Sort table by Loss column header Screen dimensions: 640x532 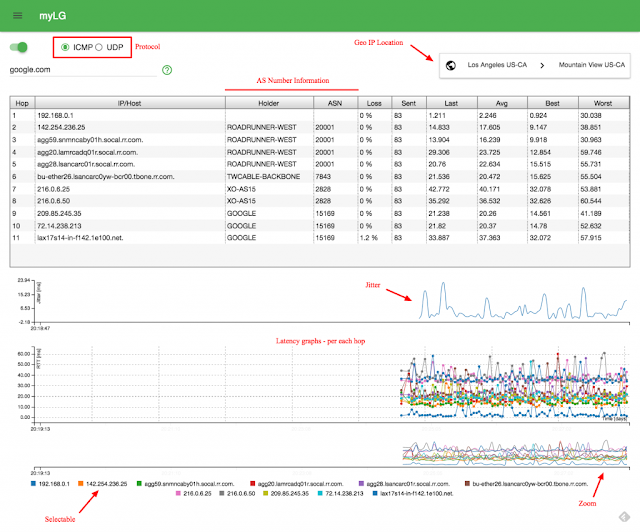pyautogui.click(x=374, y=103)
